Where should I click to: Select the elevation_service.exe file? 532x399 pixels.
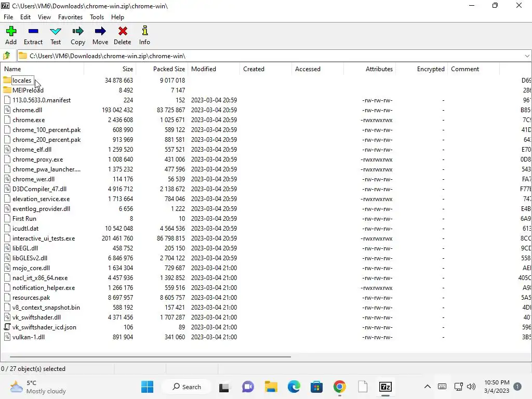tap(41, 199)
